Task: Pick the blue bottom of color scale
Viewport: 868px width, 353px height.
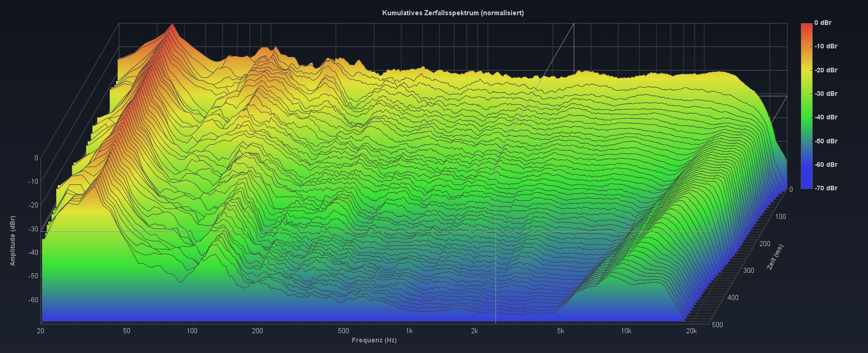Action: point(806,185)
